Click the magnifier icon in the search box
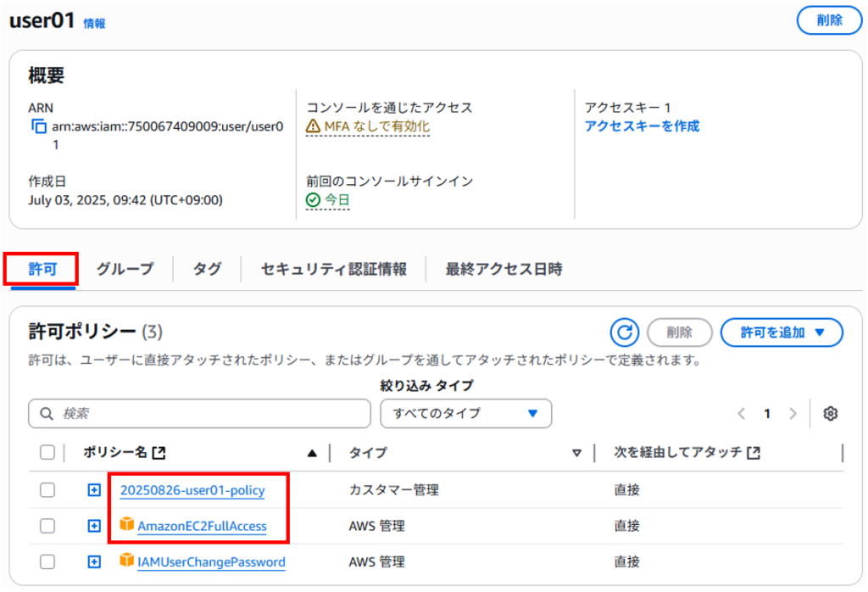 coord(47,414)
